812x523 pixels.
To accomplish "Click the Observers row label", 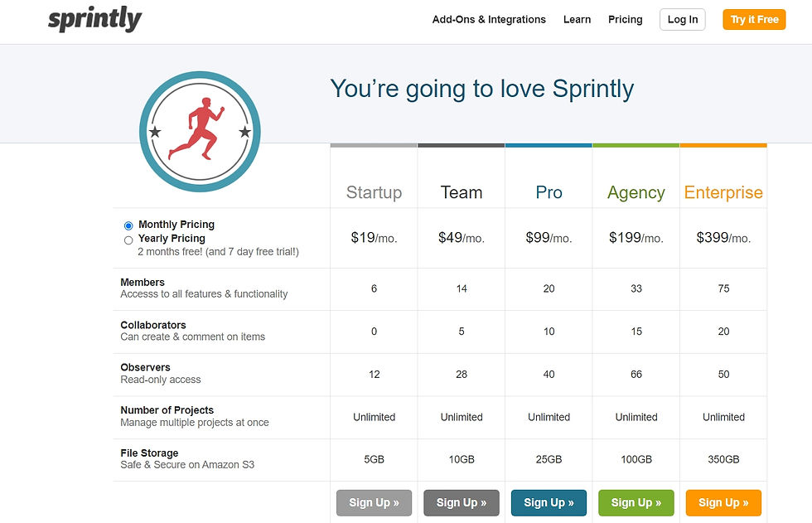I will pos(145,368).
